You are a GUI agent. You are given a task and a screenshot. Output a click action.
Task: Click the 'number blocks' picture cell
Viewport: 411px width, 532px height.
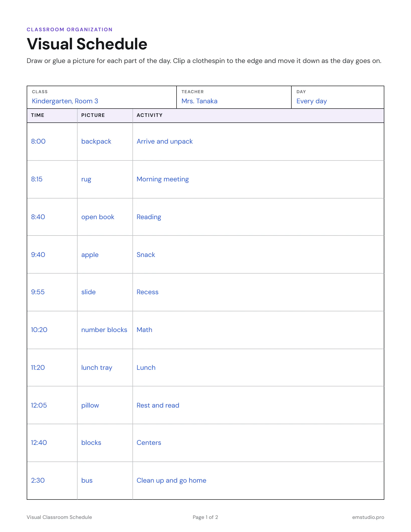105,330
